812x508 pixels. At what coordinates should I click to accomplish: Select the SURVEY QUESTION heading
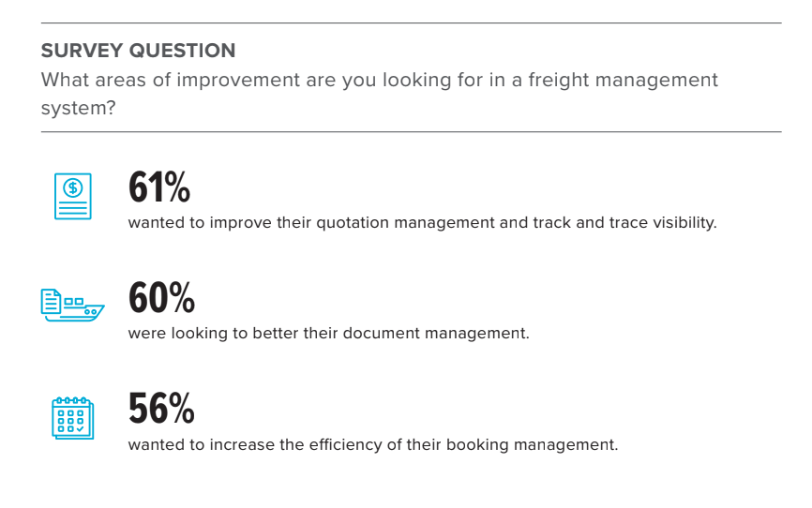tap(138, 51)
